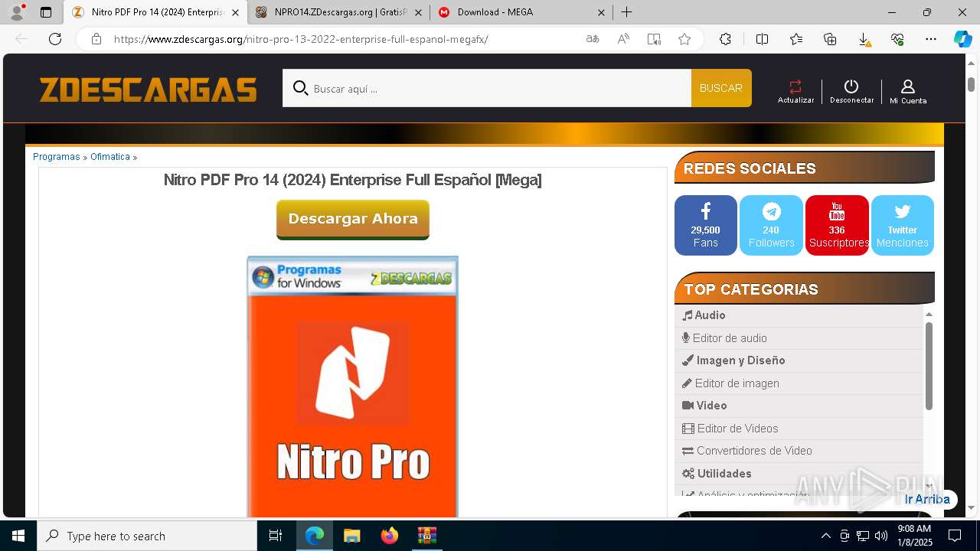Open the Edge favorites list icon

point(796,39)
